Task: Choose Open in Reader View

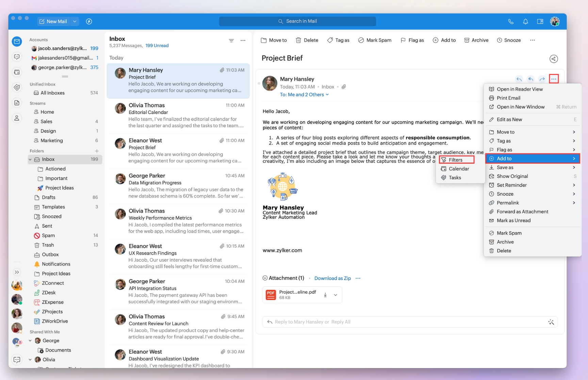Action: 533,89
